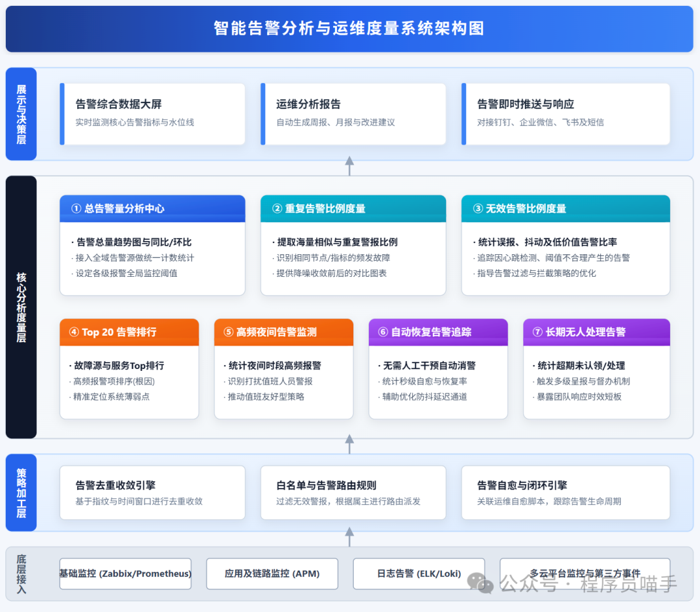Click text 识别打扰值班人员警报
The image size is (700, 612).
pyautogui.click(x=270, y=381)
